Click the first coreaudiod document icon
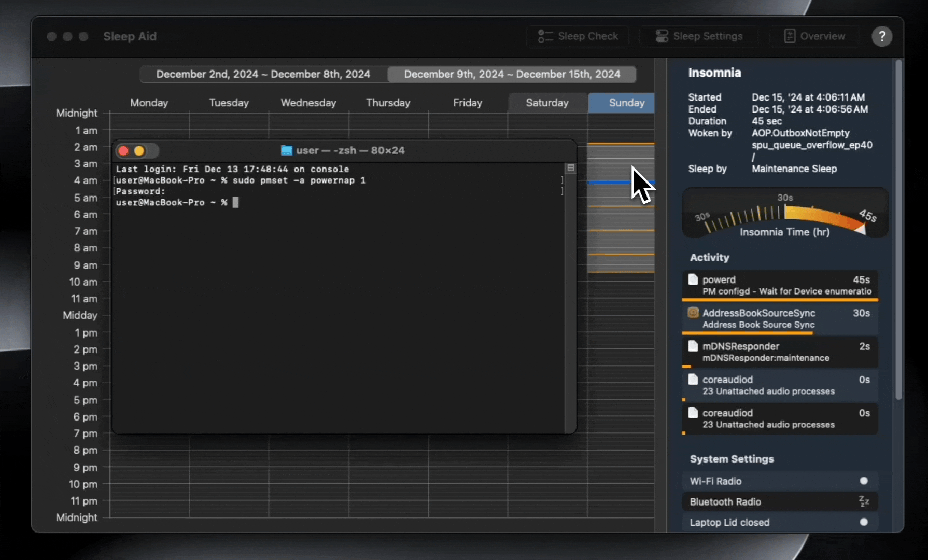The image size is (928, 560). pyautogui.click(x=693, y=380)
